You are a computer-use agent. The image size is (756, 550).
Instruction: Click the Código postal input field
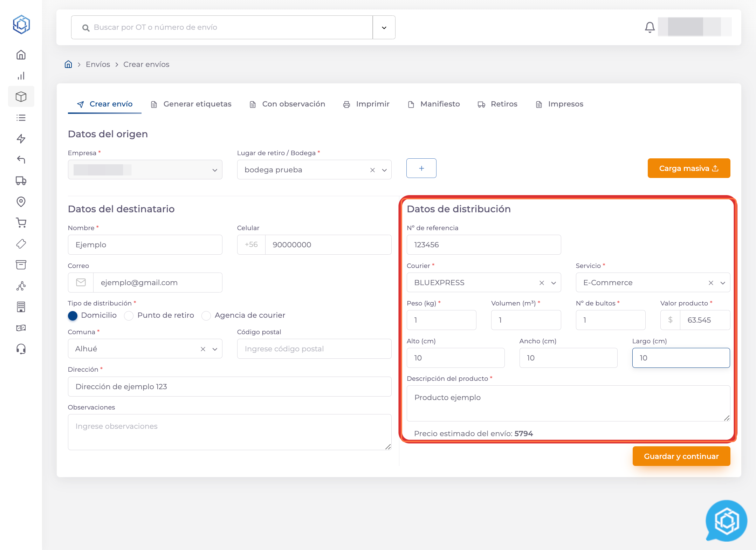point(314,349)
